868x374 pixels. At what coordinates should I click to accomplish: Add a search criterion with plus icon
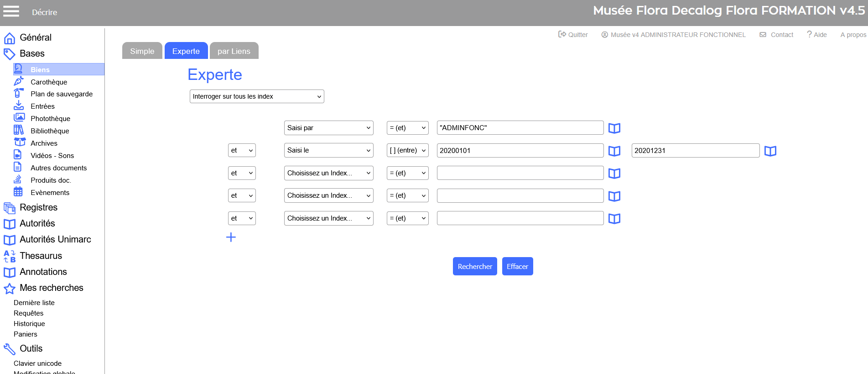(231, 237)
